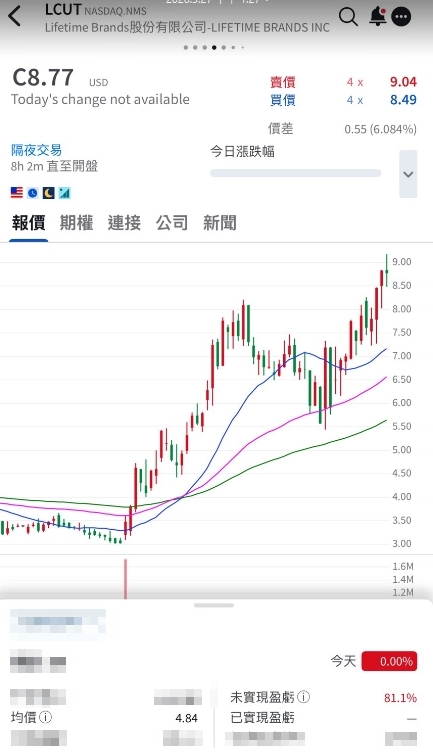The height and width of the screenshot is (753, 433).
Task: Open the info icon beside 均價
Action: 46,717
